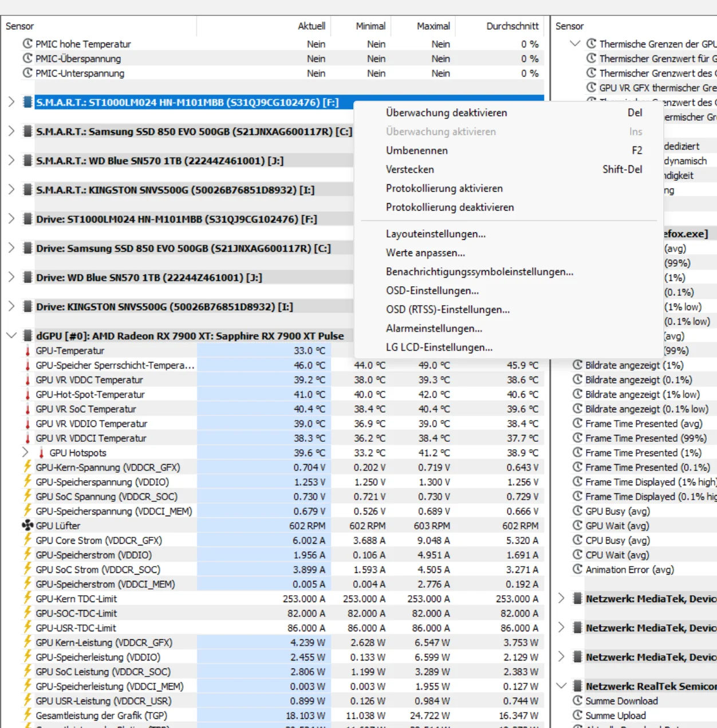Click the chip icon of Netzwerk: RealTek
The height and width of the screenshot is (728, 717).
(x=578, y=686)
